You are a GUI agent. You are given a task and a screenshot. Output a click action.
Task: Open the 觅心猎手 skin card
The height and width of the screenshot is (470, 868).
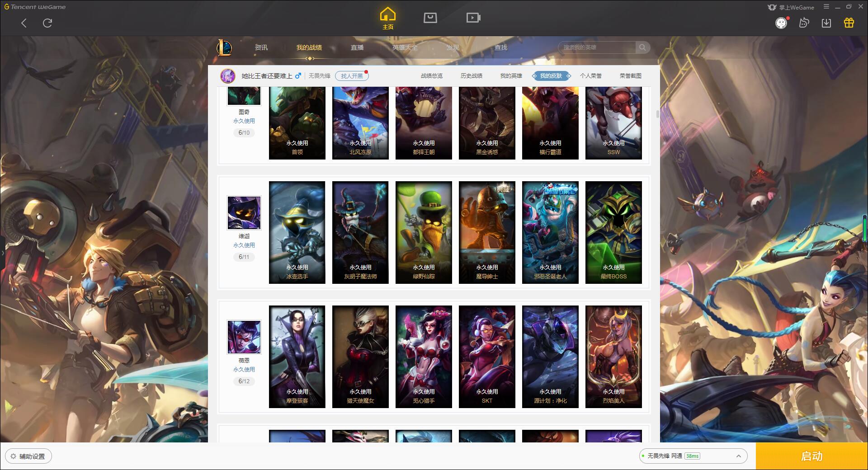(x=424, y=357)
